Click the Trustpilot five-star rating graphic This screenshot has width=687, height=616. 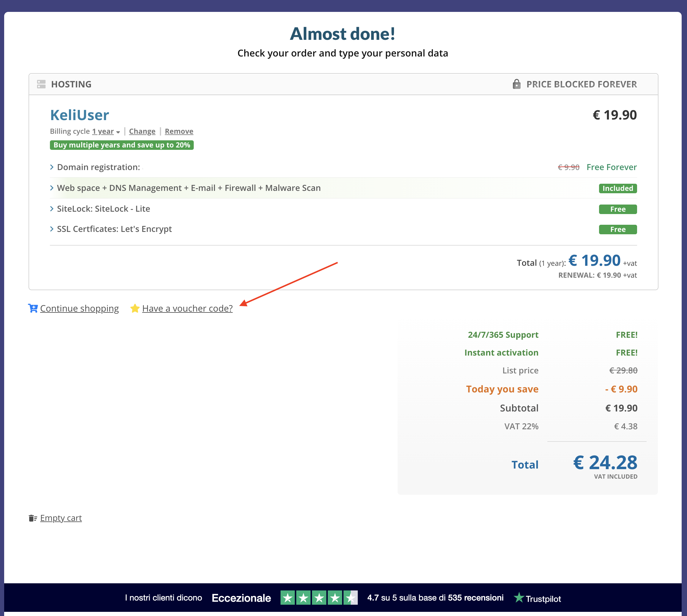coord(319,598)
